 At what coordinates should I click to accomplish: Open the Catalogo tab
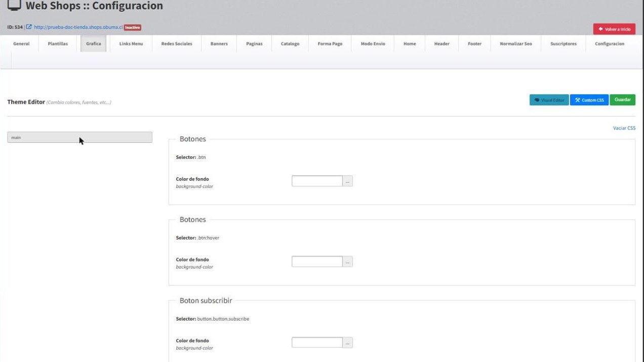coord(290,44)
